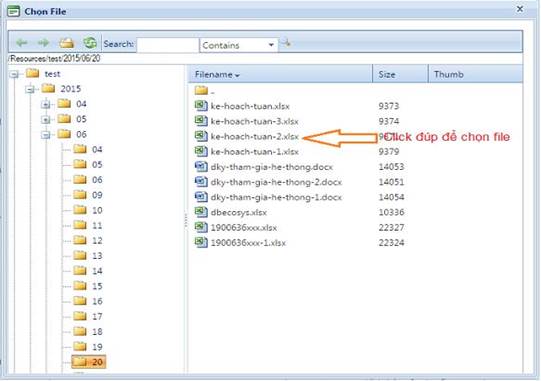Select ke-hoach-tuan-2.xlsx in file list
The image size is (541, 381).
click(x=255, y=136)
